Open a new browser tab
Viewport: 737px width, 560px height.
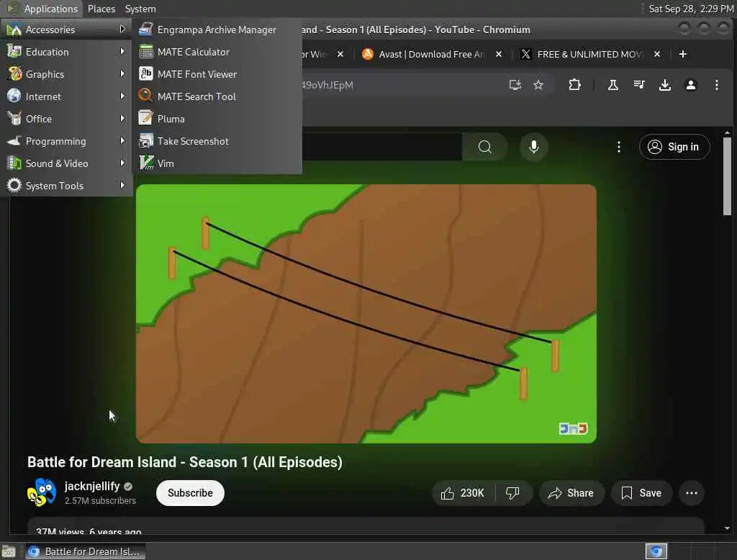(683, 54)
